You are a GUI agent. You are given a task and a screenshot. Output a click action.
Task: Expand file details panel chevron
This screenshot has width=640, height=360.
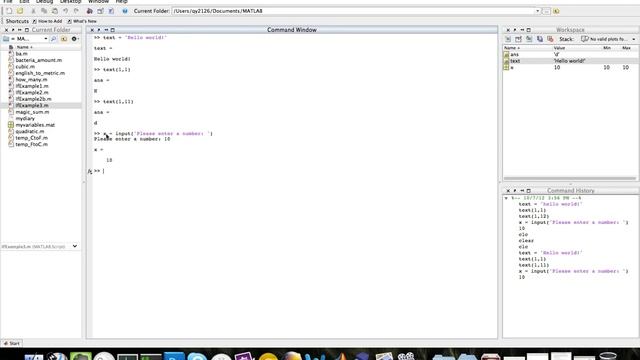pyautogui.click(x=75, y=246)
